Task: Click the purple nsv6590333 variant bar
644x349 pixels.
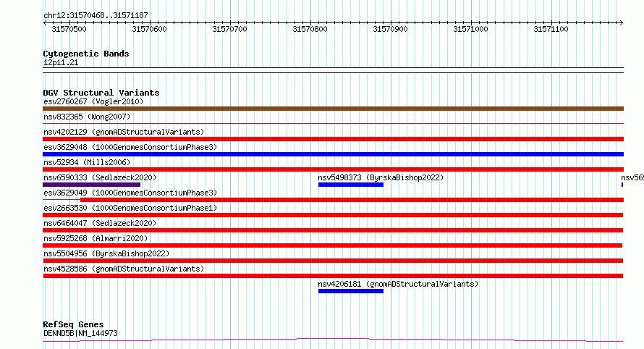Action: (x=92, y=185)
